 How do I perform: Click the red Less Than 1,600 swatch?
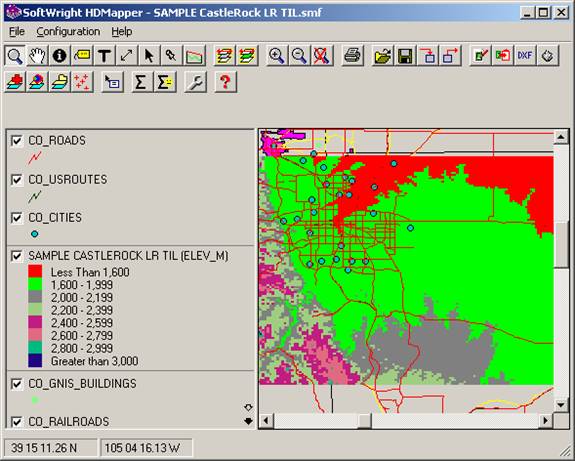pos(35,271)
